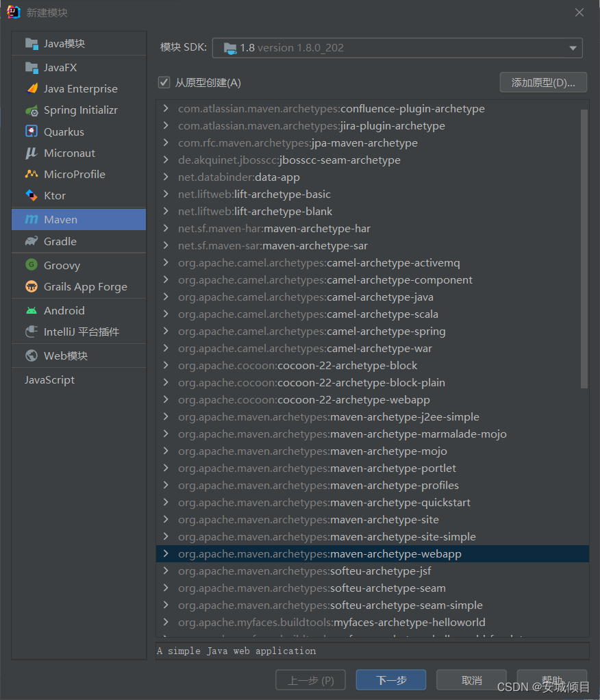
Task: Select the maven-archetype-portlet row
Action: click(x=373, y=468)
